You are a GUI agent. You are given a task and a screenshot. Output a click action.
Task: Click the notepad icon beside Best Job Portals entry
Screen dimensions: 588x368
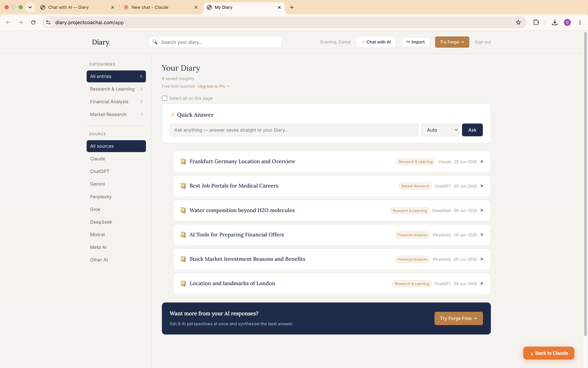coord(183,186)
